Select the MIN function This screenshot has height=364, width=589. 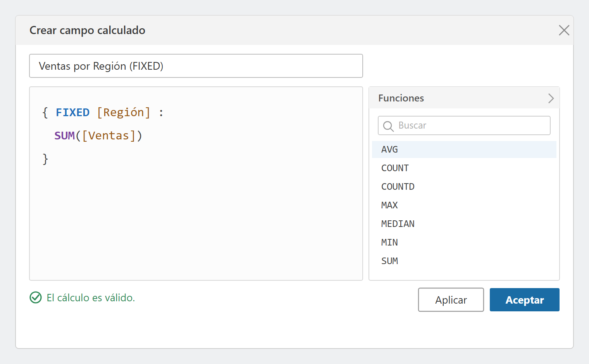(x=464, y=242)
